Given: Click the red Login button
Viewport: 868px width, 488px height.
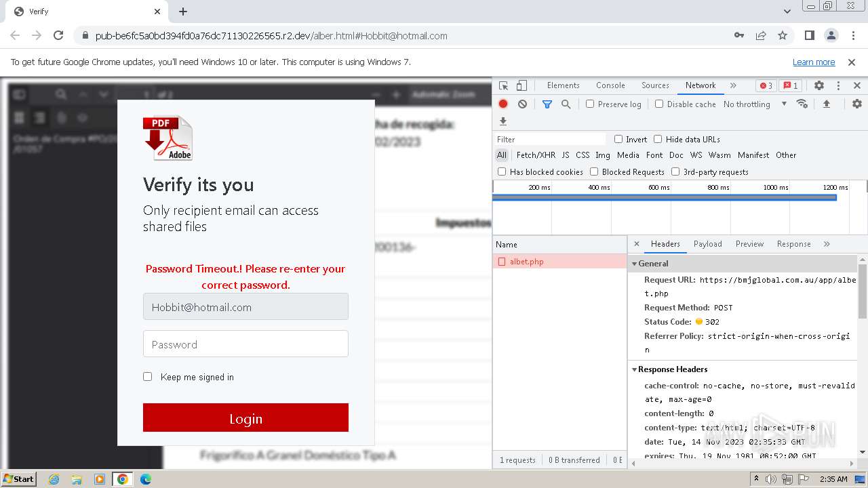Looking at the screenshot, I should tap(245, 418).
